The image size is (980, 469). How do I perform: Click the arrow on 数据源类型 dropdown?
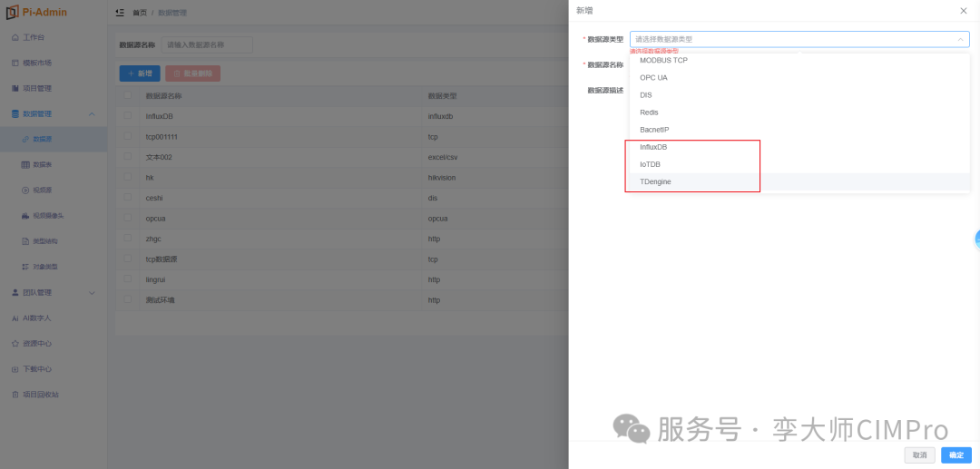coord(960,39)
